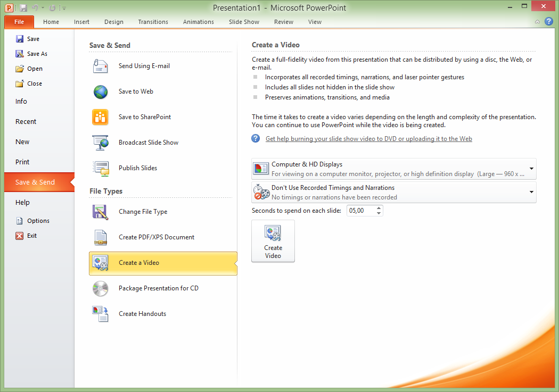Open the File tab
This screenshot has width=559, height=392.
19,22
